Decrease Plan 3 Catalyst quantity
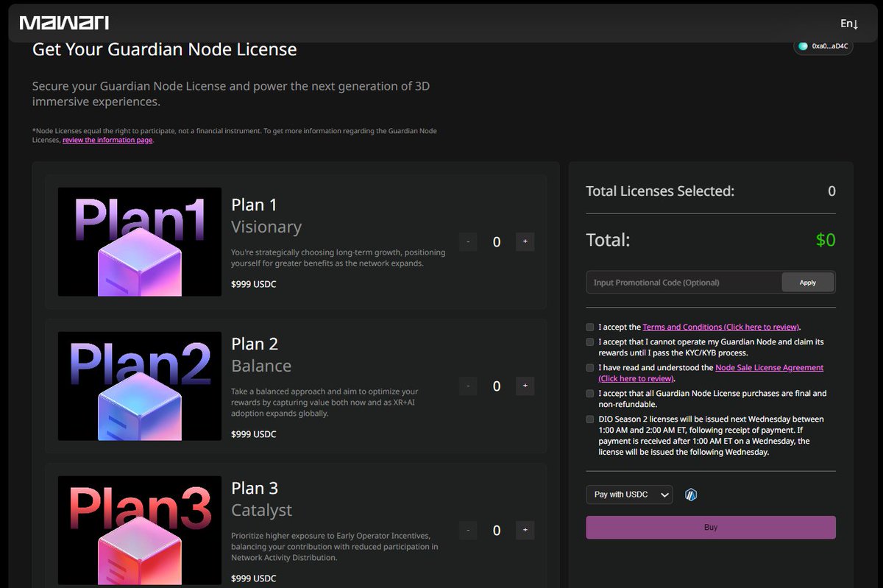 coord(468,530)
